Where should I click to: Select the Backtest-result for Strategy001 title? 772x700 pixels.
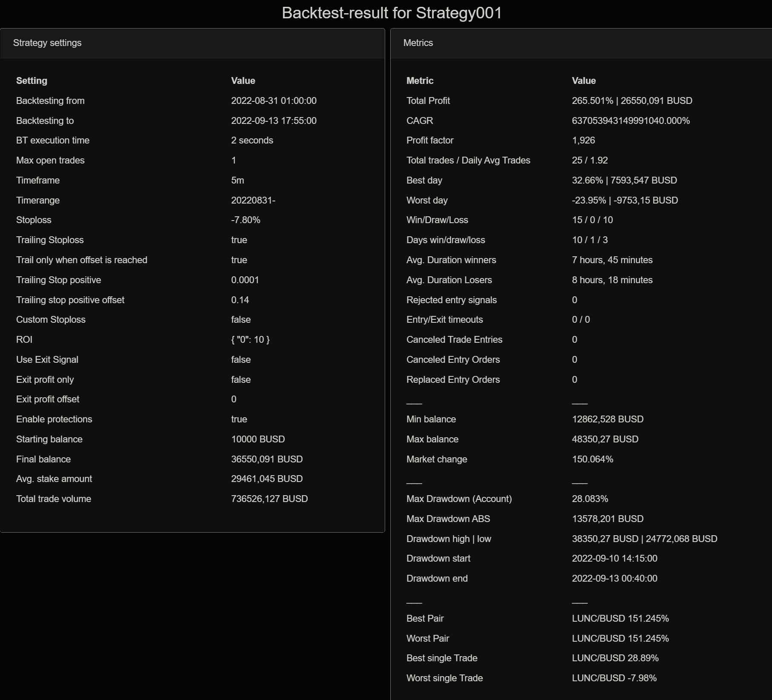(x=392, y=12)
